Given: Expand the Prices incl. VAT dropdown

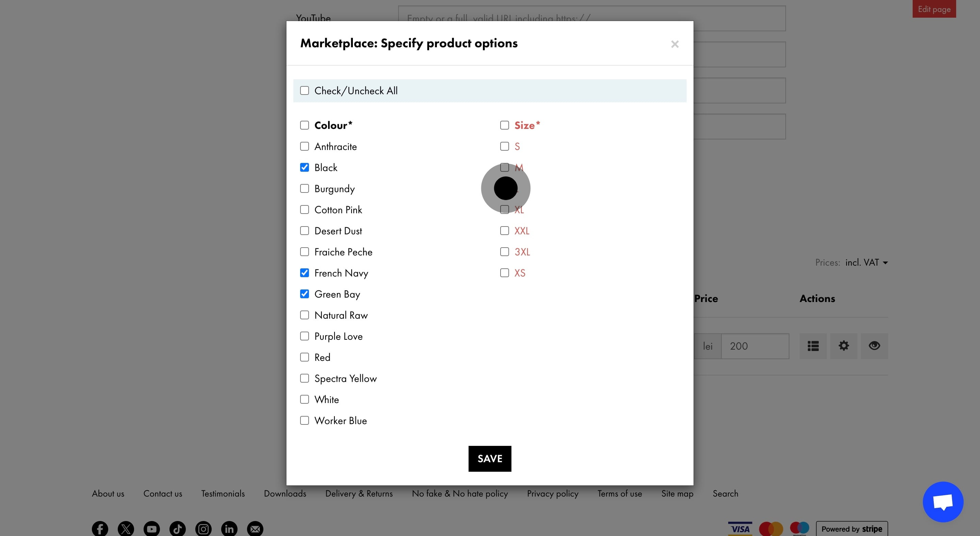Looking at the screenshot, I should [866, 263].
